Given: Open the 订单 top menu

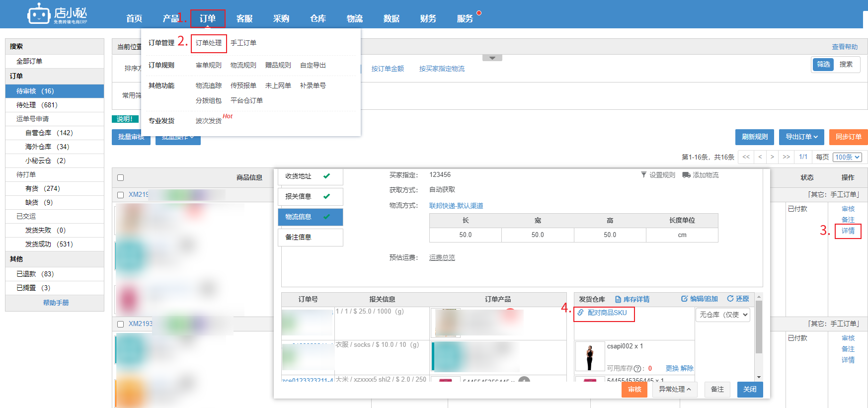Looking at the screenshot, I should click(208, 19).
